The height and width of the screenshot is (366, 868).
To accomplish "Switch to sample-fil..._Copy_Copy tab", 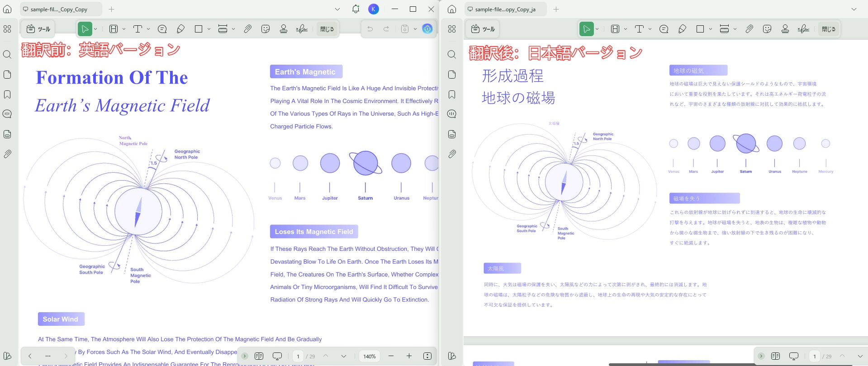I will (61, 9).
